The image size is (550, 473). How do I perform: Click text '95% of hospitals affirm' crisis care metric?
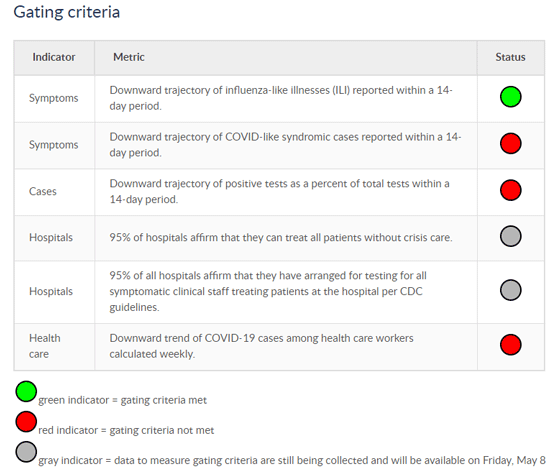[281, 238]
